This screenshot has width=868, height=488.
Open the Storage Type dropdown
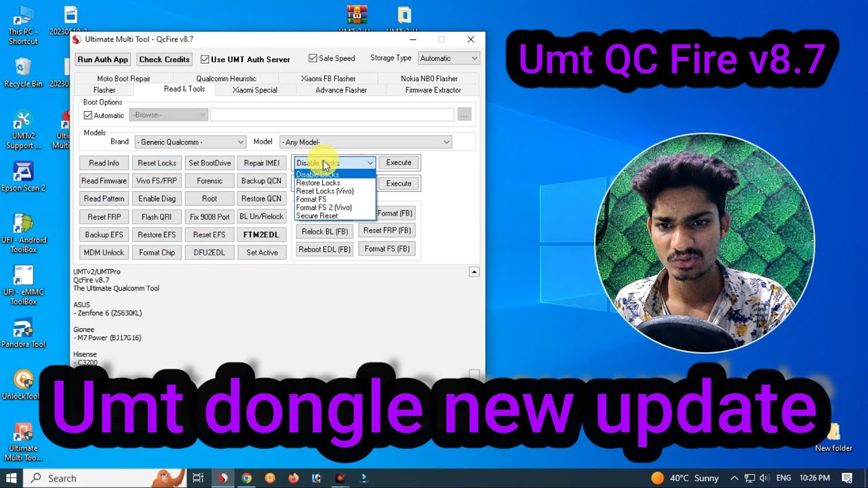pos(449,58)
